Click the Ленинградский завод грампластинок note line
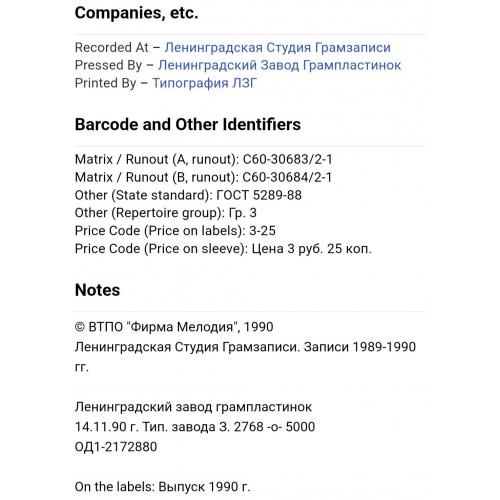 (193, 407)
